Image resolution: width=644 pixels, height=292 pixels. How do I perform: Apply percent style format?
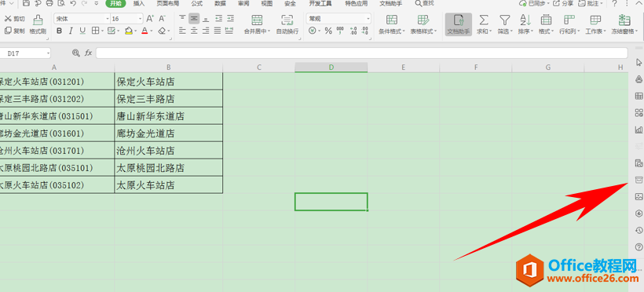tap(328, 31)
